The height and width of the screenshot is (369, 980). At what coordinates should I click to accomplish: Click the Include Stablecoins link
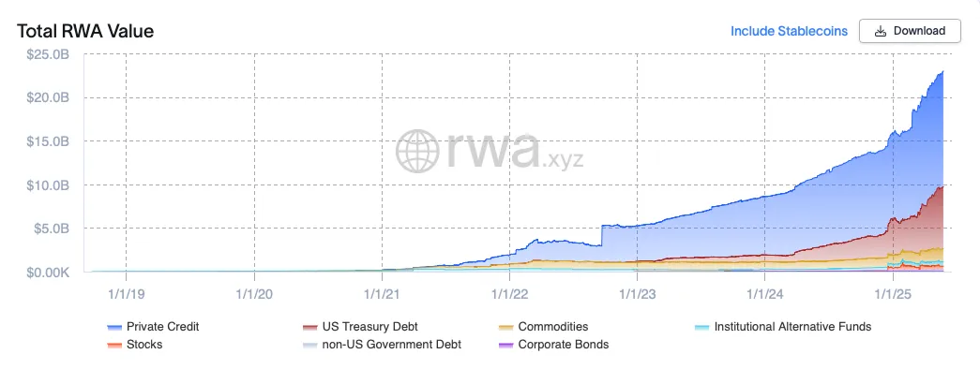(x=790, y=31)
